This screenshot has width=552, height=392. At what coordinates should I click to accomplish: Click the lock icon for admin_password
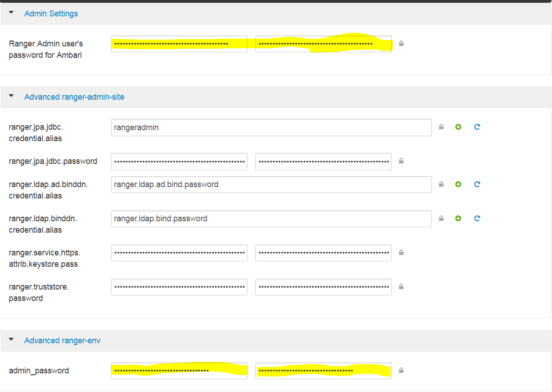(x=401, y=370)
